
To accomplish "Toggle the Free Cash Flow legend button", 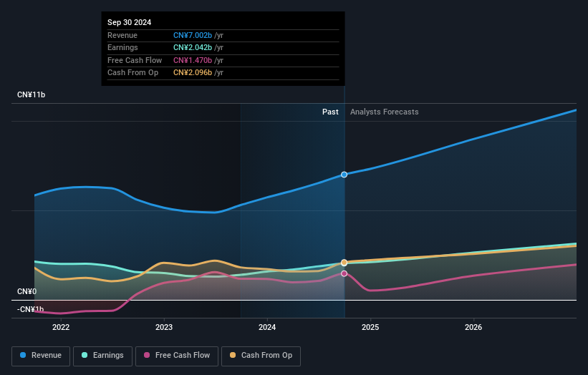I will (x=177, y=356).
